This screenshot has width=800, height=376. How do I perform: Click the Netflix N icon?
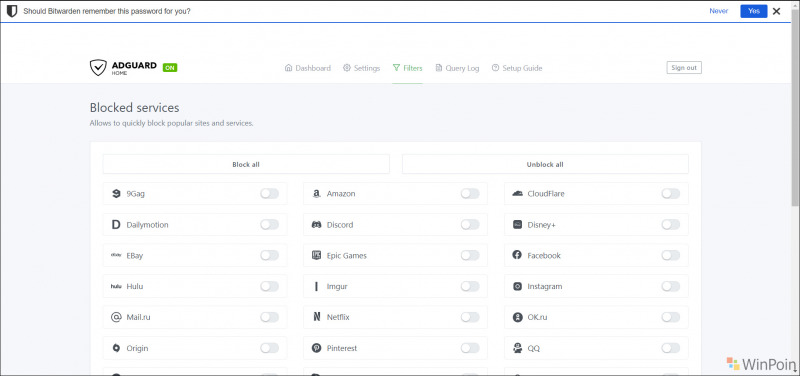316,317
